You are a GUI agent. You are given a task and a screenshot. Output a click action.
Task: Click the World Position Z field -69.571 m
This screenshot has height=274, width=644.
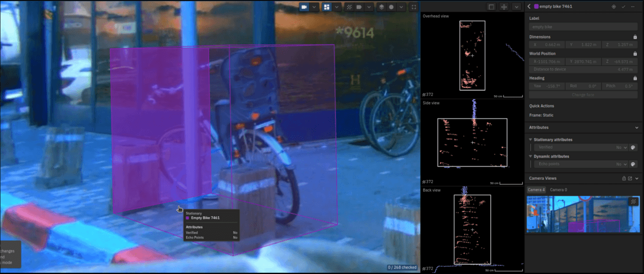tap(619, 62)
